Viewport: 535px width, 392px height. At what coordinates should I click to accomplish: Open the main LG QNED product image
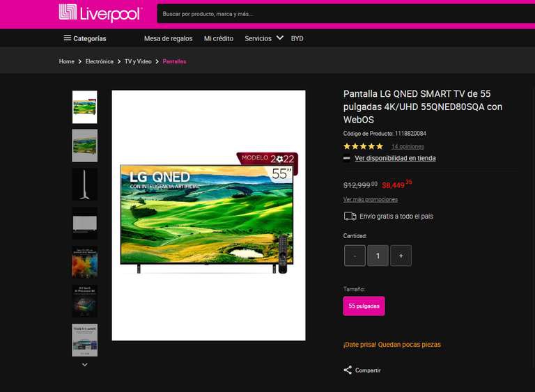tap(208, 215)
